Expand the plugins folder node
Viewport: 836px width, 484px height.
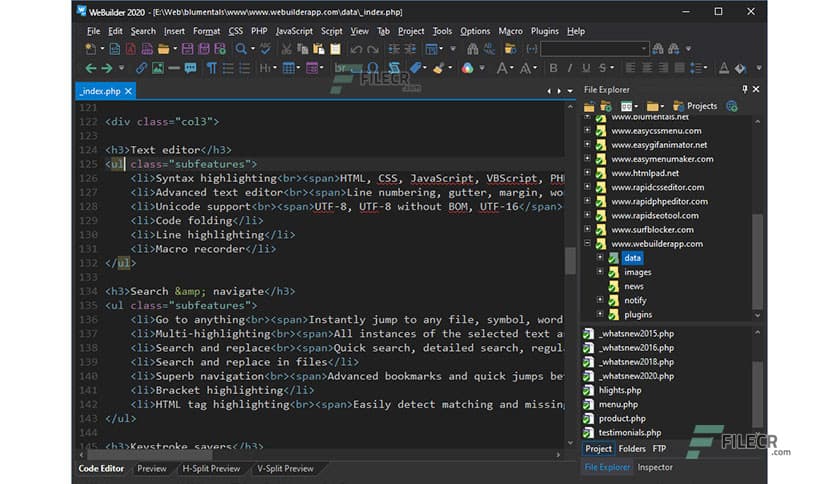[x=600, y=314]
